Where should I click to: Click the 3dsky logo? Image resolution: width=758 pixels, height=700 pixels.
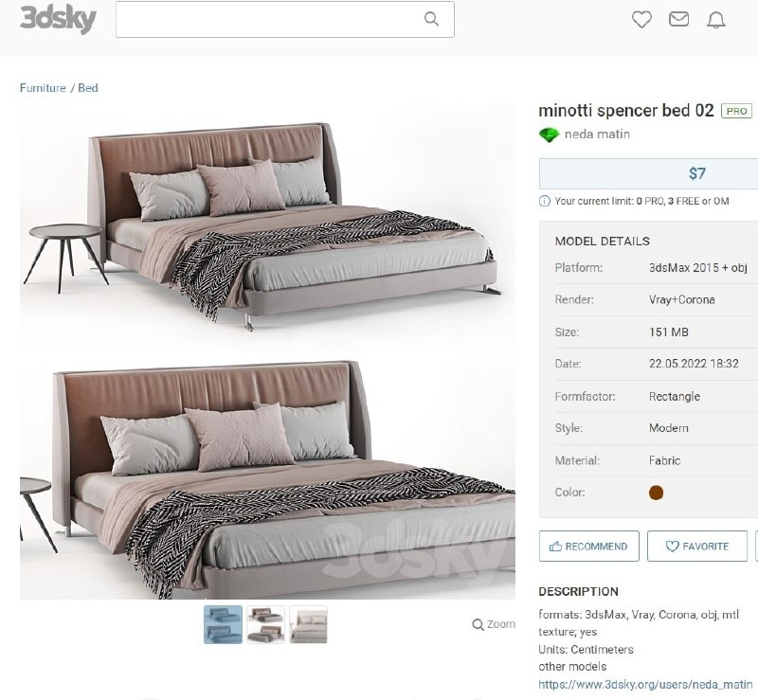pos(58,19)
